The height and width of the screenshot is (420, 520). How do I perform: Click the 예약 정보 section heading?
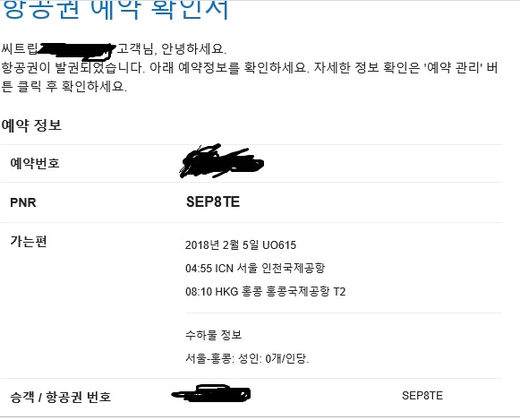click(x=31, y=125)
